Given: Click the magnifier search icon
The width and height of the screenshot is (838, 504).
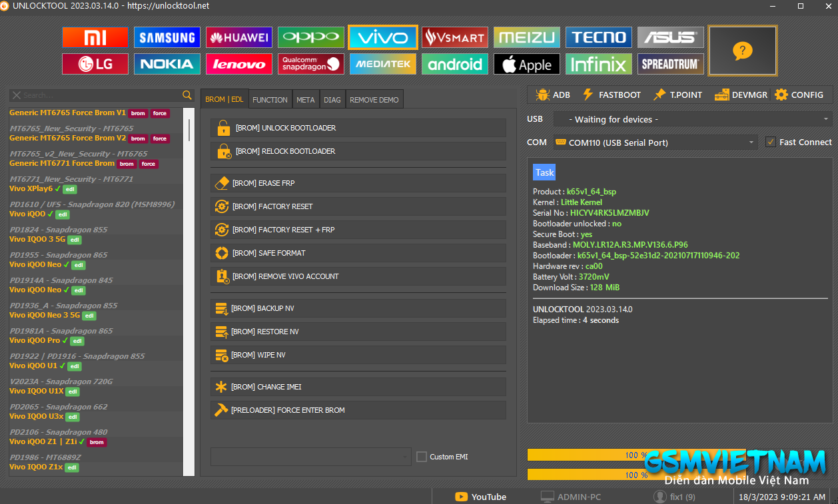Looking at the screenshot, I should 187,95.
